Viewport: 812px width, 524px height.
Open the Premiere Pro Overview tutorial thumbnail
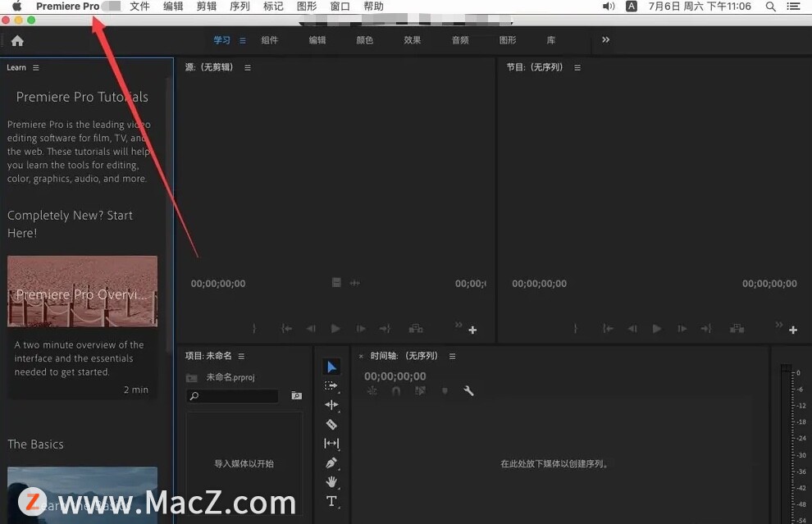coord(82,291)
